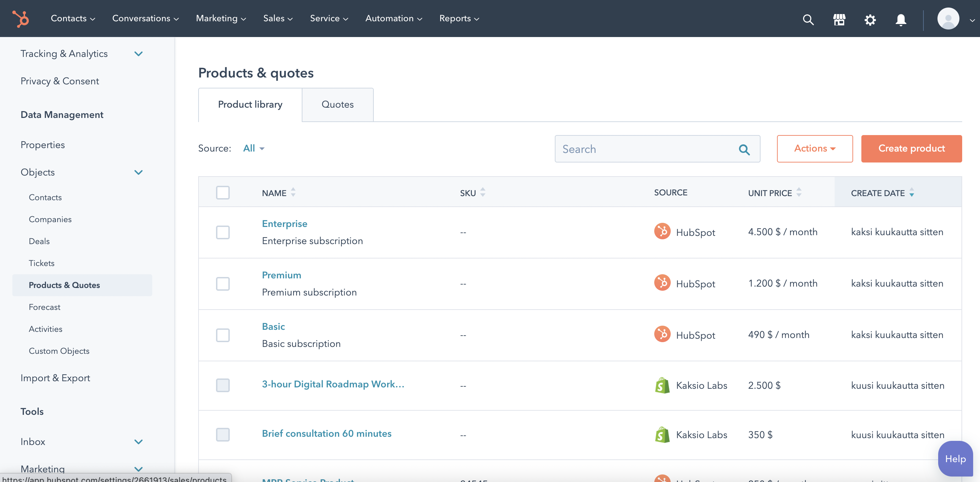Image resolution: width=980 pixels, height=482 pixels.
Task: Click the HubSpot source icon in the Enterprise row
Action: (x=662, y=231)
